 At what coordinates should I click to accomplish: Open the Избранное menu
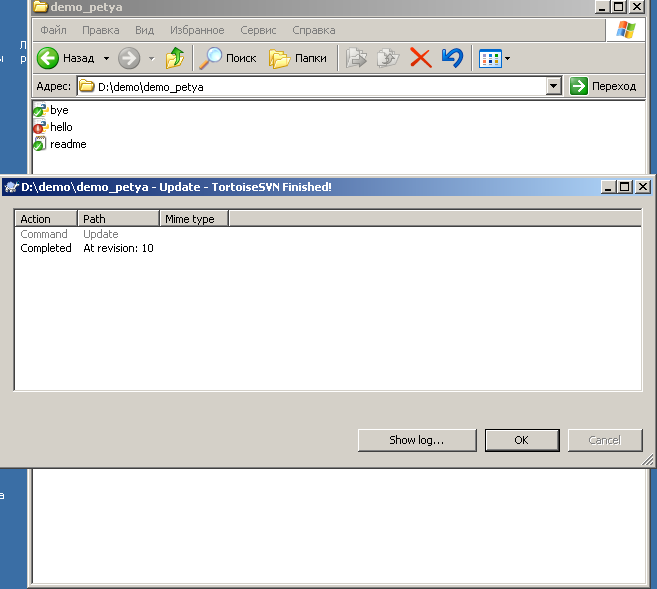tap(197, 30)
